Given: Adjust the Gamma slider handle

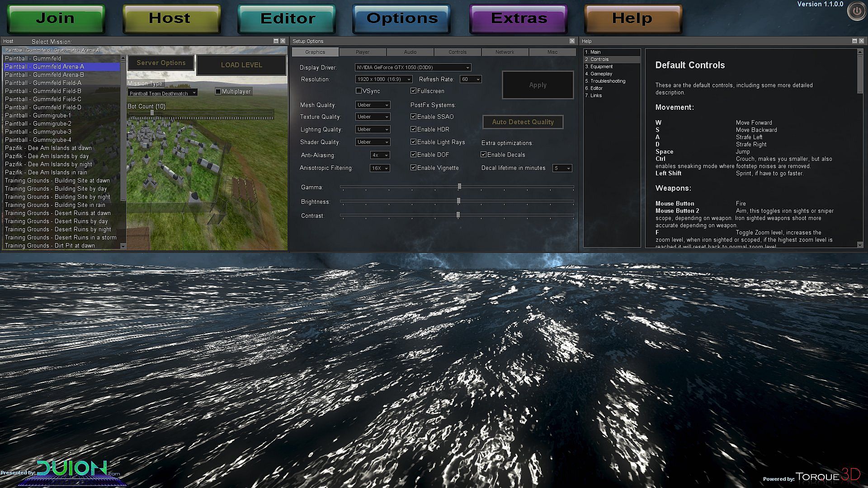Looking at the screenshot, I should point(459,187).
